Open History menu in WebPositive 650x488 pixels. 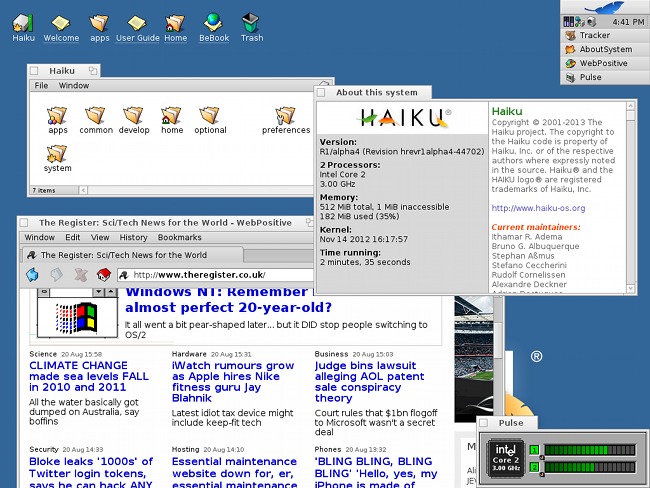[133, 237]
